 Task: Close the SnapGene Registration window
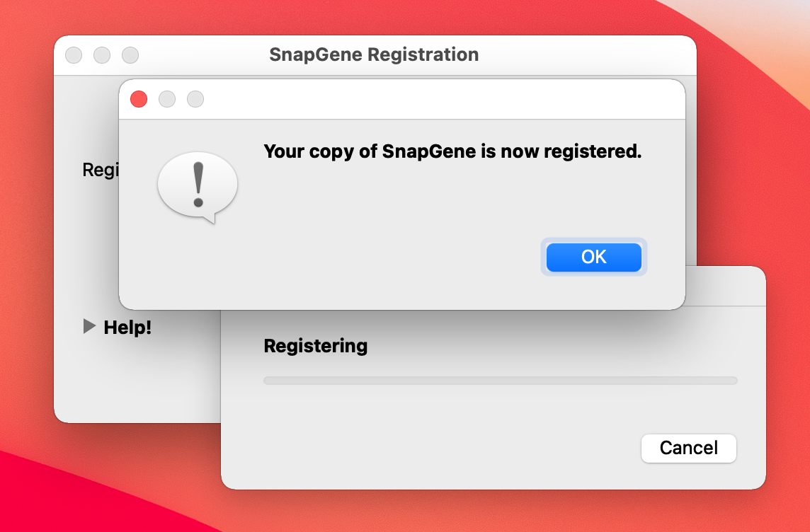click(x=74, y=55)
